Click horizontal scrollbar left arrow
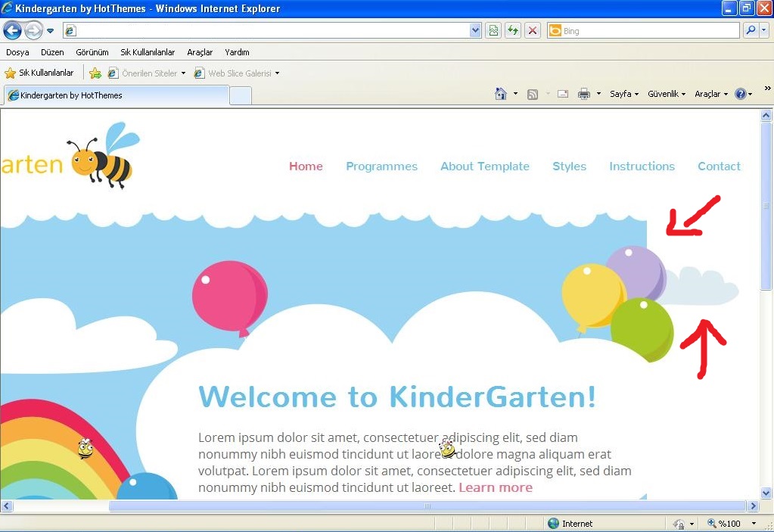Viewport: 774px width, 532px height. coord(6,506)
